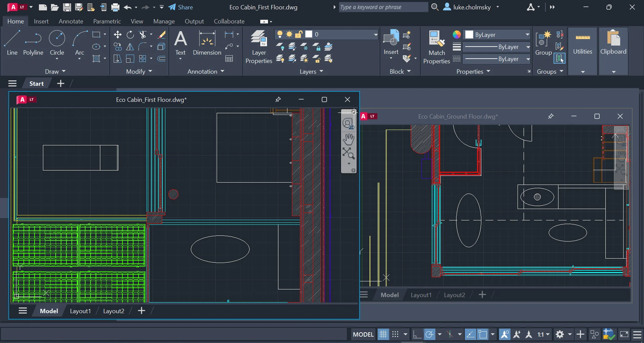Viewport: 644px width, 343px height.
Task: Toggle grid display in the status bar
Action: pyautogui.click(x=383, y=334)
